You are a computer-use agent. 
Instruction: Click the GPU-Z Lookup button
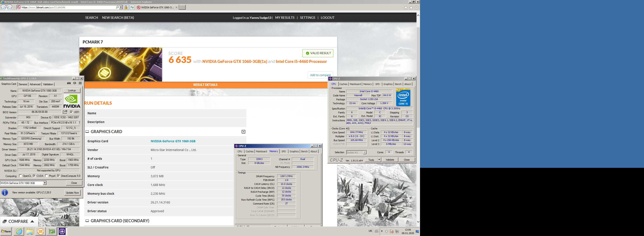pyautogui.click(x=72, y=91)
